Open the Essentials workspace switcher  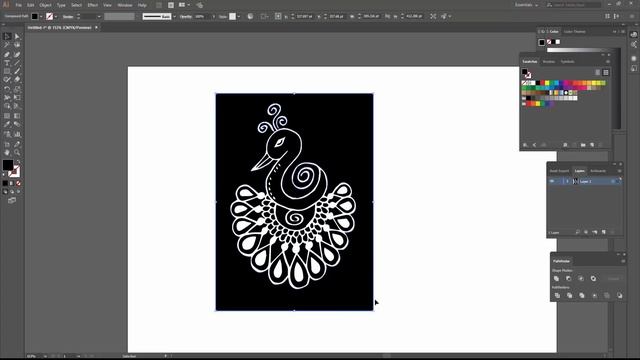click(526, 5)
